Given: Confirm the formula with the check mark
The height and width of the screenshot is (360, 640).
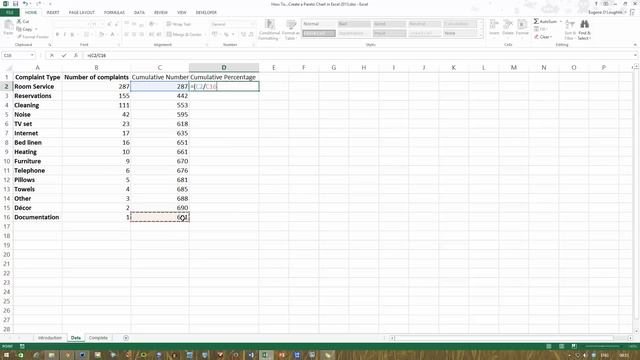Looking at the screenshot, I should point(64,55).
